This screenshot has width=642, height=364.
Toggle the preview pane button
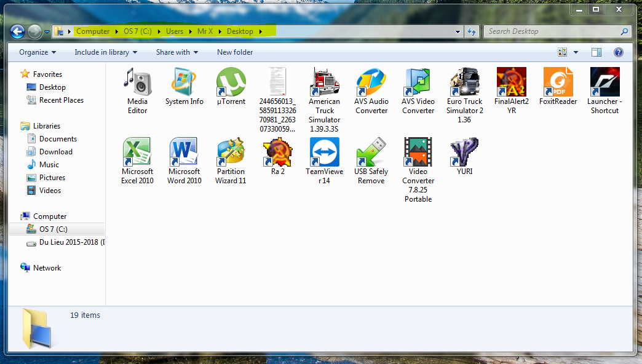(596, 52)
